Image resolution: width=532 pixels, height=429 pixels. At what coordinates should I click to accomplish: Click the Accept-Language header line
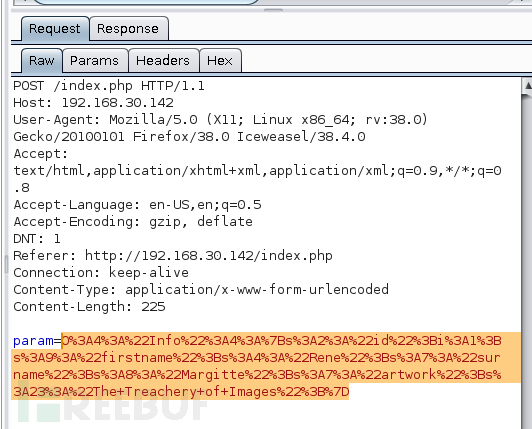[137, 205]
